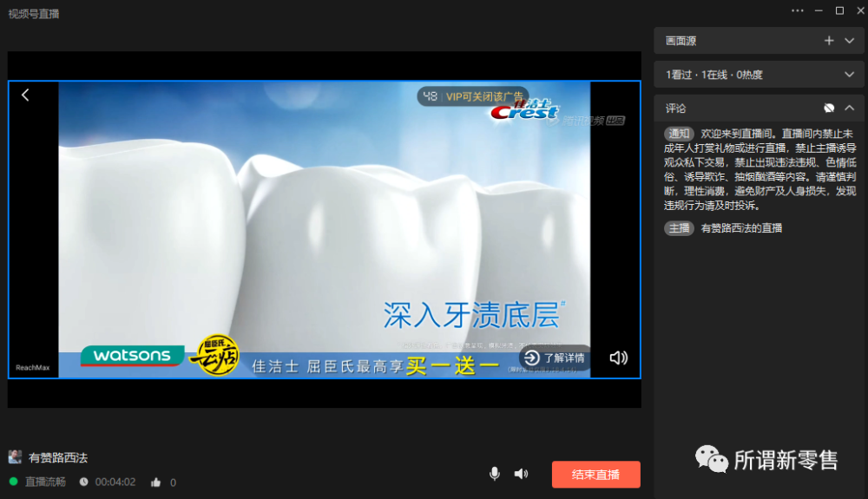This screenshot has height=499, width=868.
Task: Collapse the 画面源 panel chevron
Action: click(849, 41)
